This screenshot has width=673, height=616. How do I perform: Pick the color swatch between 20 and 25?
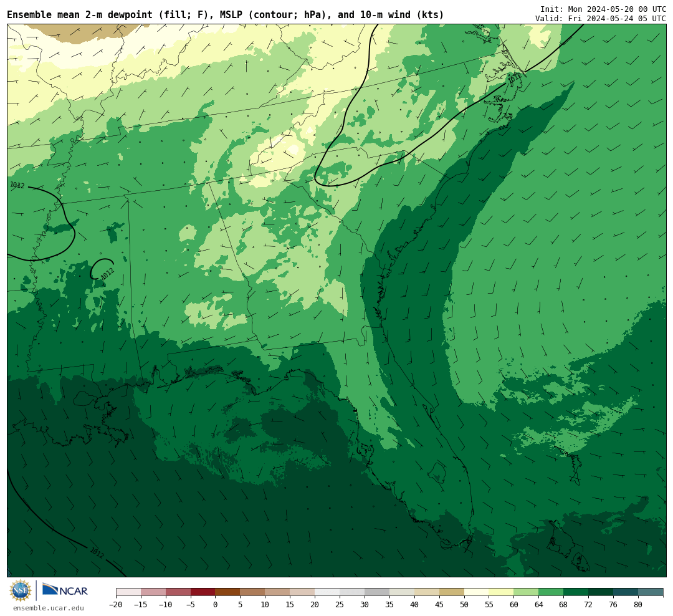[x=327, y=592]
